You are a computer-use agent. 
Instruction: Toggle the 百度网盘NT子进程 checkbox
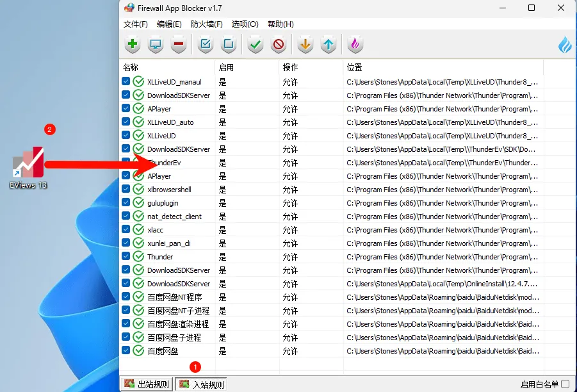126,310
